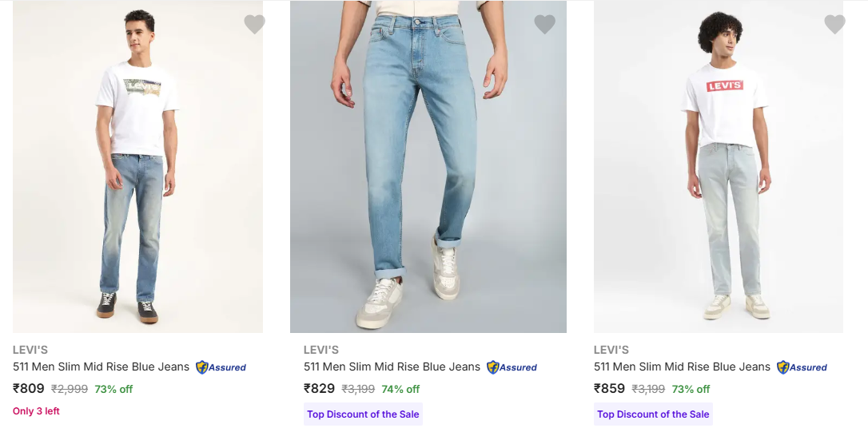Click LEVI'S brand name above ₹809 jeans

30,350
